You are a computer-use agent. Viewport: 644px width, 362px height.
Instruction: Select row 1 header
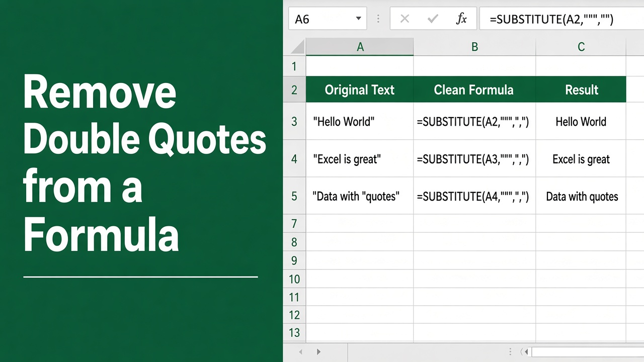click(294, 66)
